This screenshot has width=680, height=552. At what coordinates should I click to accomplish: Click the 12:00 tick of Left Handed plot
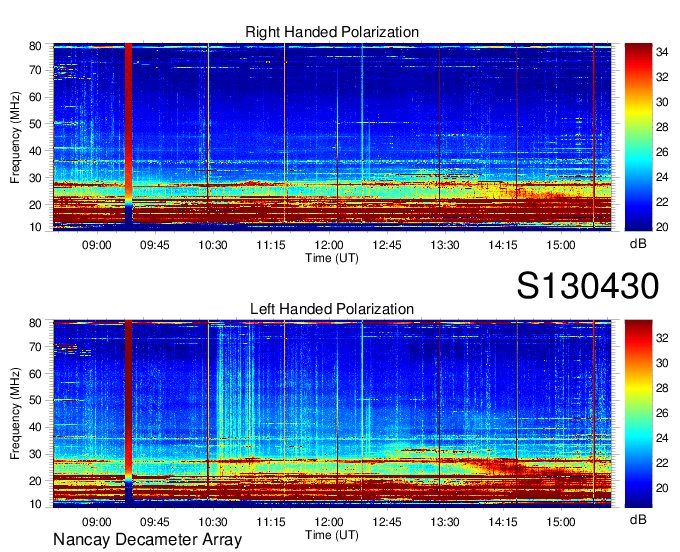tap(329, 522)
